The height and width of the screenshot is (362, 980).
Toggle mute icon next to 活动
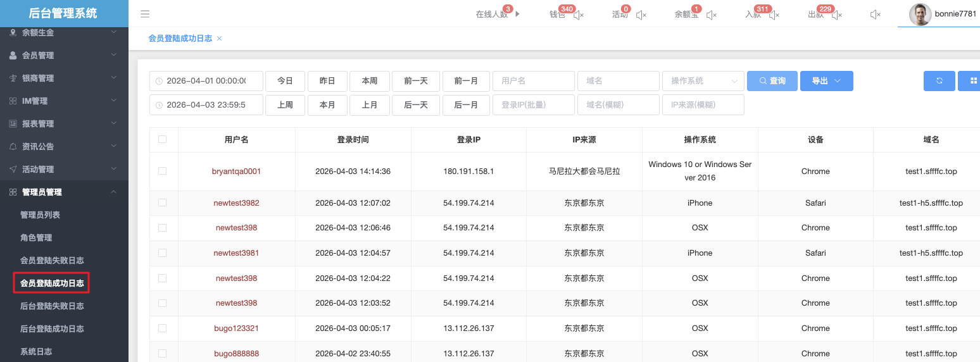641,15
